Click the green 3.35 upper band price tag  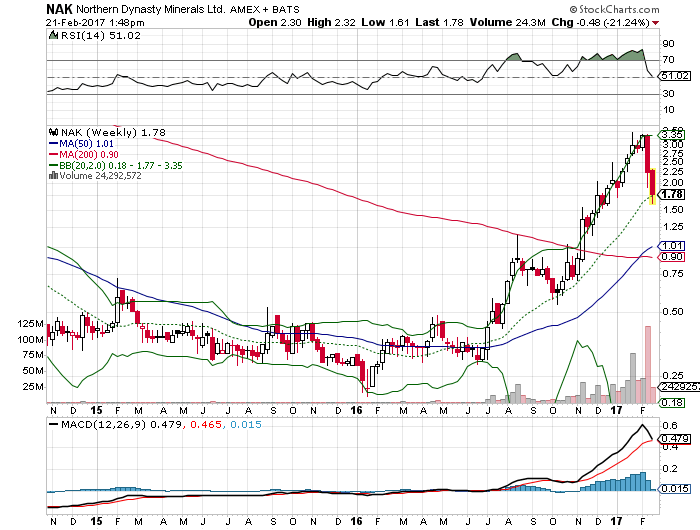[x=673, y=134]
